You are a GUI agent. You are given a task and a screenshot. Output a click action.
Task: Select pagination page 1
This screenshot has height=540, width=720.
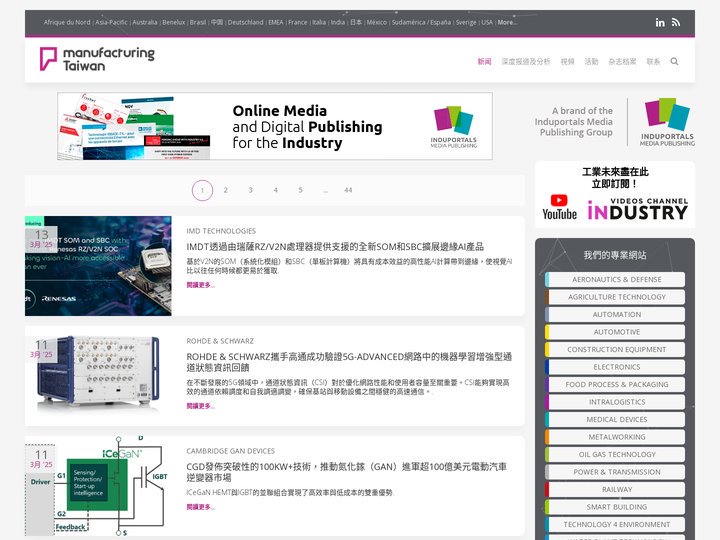pyautogui.click(x=202, y=190)
